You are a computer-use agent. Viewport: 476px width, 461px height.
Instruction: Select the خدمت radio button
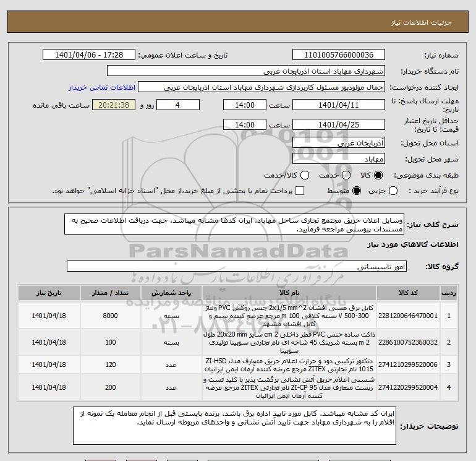[346, 175]
